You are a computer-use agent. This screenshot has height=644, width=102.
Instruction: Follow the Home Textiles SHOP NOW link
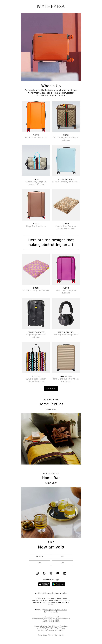(51, 410)
